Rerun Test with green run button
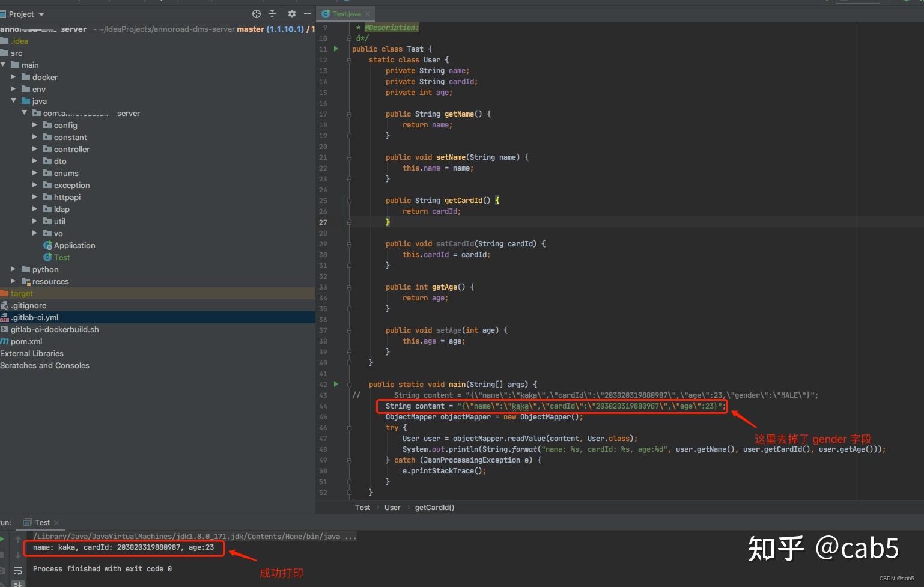Image resolution: width=924 pixels, height=587 pixels. tap(2, 539)
